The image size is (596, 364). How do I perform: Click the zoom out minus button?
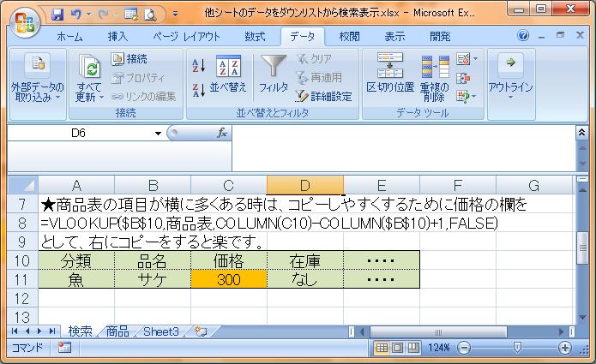click(x=464, y=348)
